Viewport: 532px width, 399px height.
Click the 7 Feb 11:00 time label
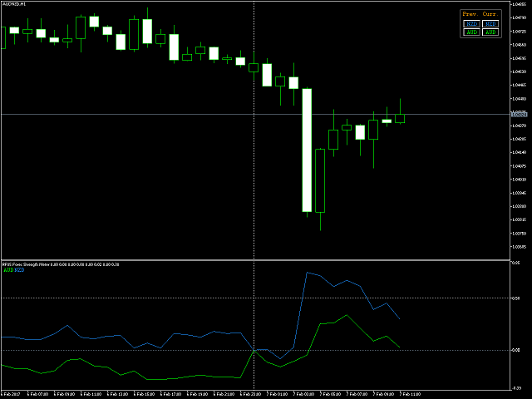(410, 394)
